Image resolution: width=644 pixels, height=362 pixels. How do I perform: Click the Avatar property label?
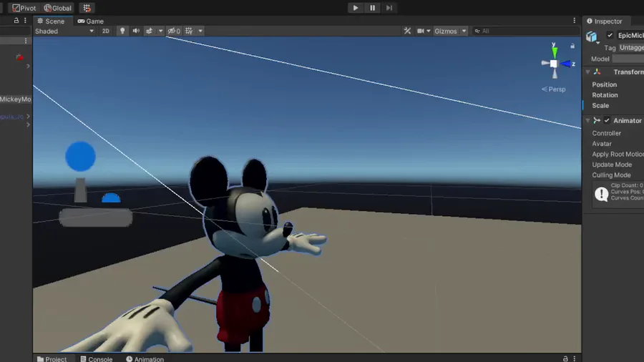[602, 144]
